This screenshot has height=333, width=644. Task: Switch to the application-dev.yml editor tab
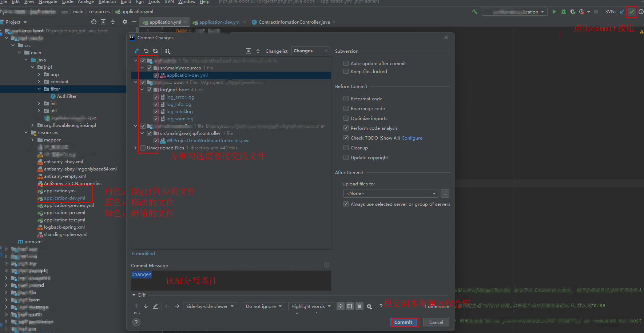(x=219, y=22)
